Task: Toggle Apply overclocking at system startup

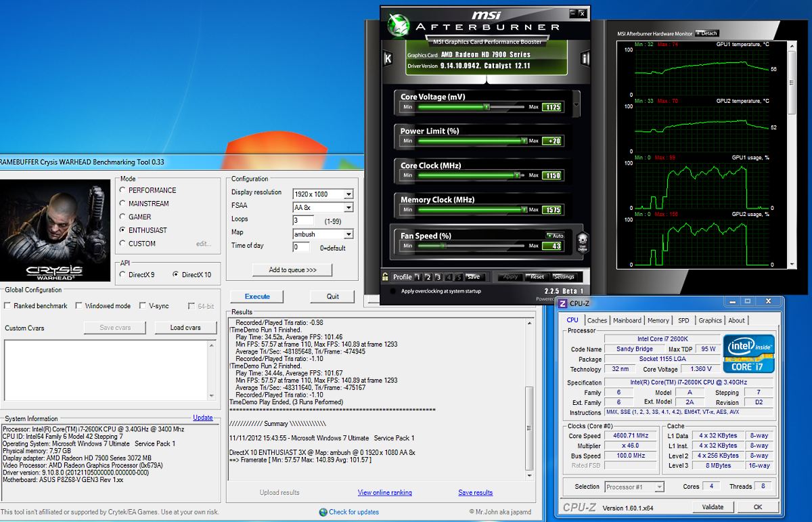Action: click(x=394, y=291)
